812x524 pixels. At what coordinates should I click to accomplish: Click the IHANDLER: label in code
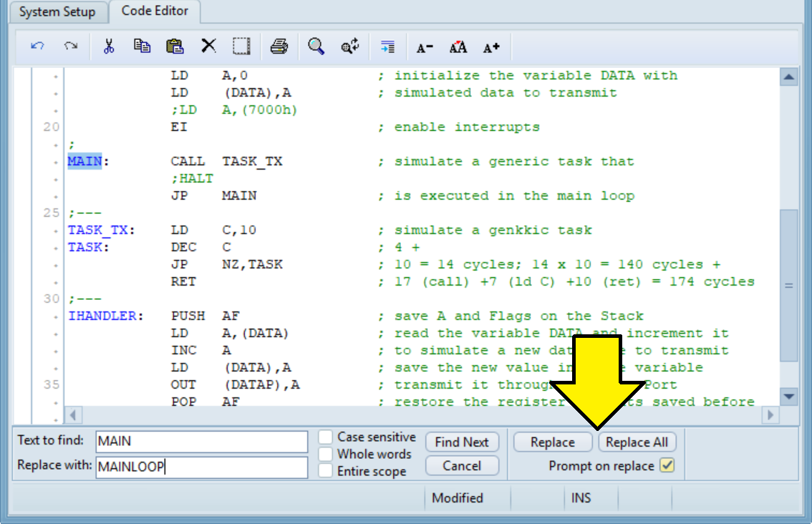point(106,316)
